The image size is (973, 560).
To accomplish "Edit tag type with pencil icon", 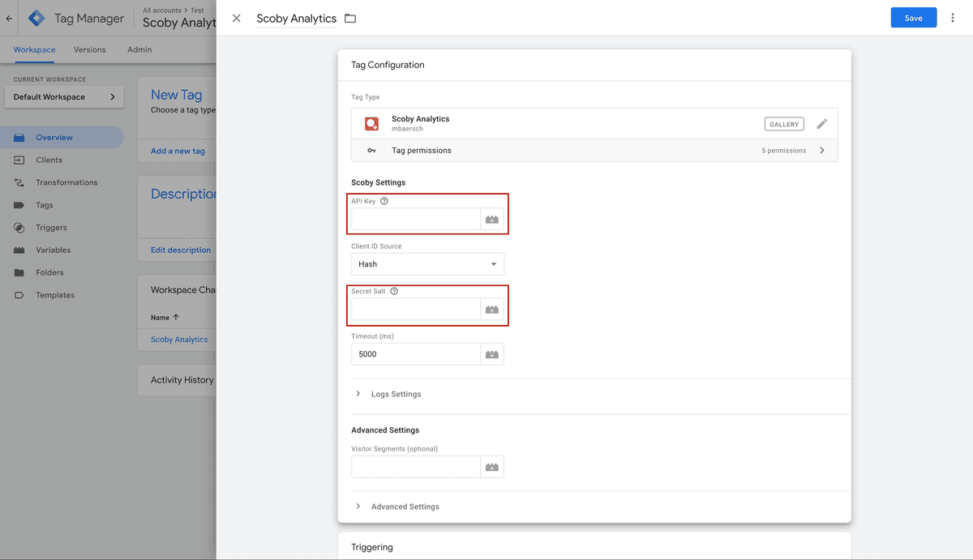I will [x=822, y=124].
